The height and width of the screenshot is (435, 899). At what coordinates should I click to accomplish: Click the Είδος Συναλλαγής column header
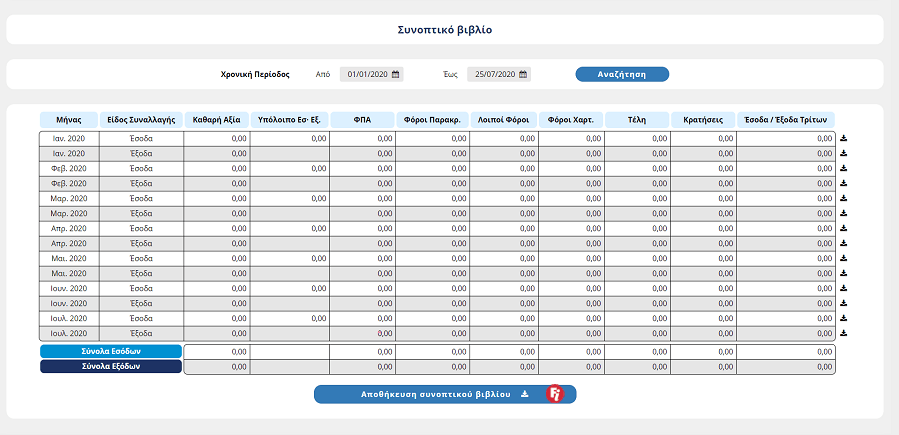141,120
